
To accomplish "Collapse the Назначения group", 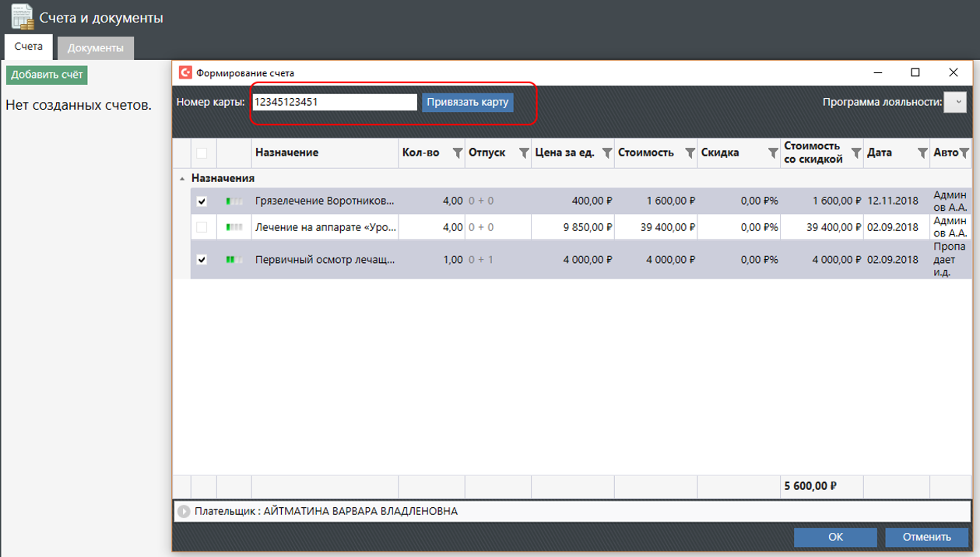I will click(x=183, y=179).
